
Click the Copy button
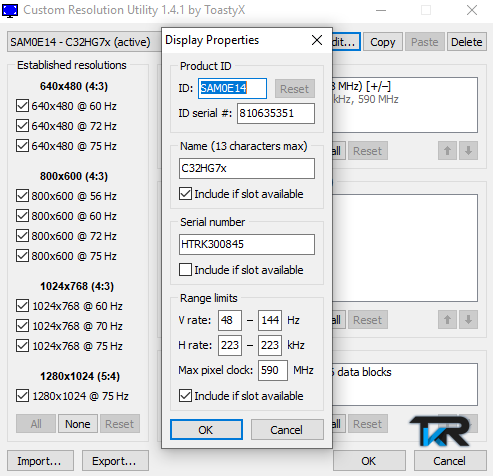point(383,42)
